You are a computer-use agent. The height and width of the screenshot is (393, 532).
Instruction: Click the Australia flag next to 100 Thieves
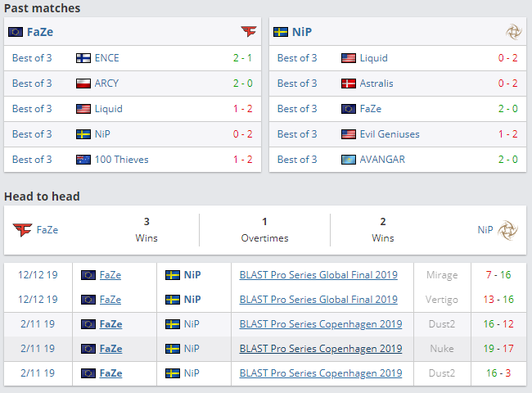point(83,160)
